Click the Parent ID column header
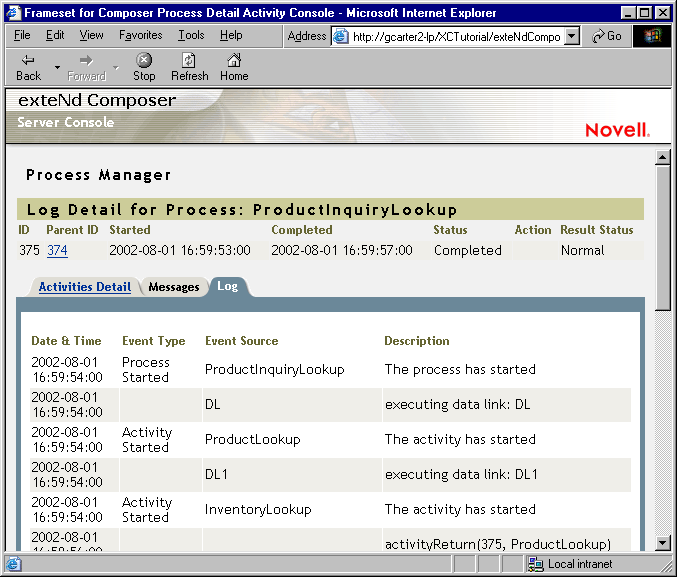The width and height of the screenshot is (677, 577). point(72,230)
